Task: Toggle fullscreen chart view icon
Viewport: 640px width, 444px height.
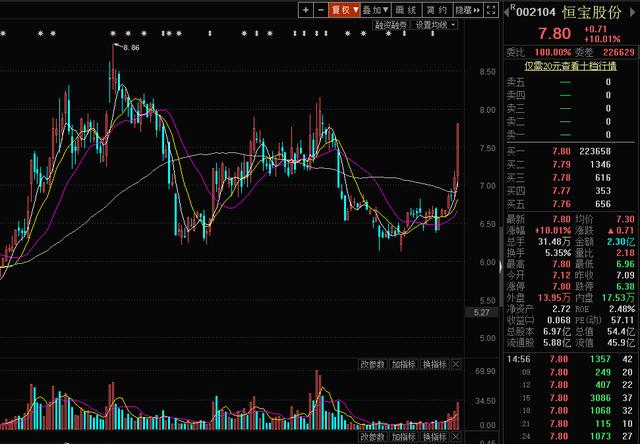Action: (491, 10)
